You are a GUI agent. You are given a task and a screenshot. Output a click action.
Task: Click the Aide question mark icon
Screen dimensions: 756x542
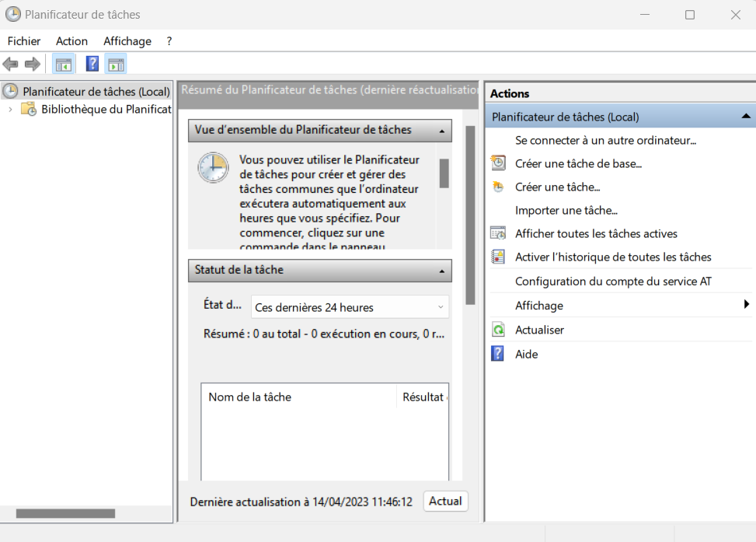pyautogui.click(x=498, y=354)
